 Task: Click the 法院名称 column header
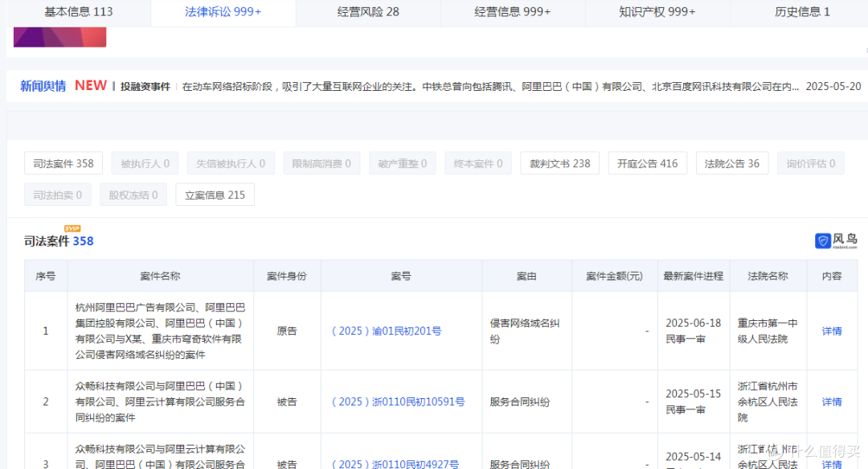(768, 276)
